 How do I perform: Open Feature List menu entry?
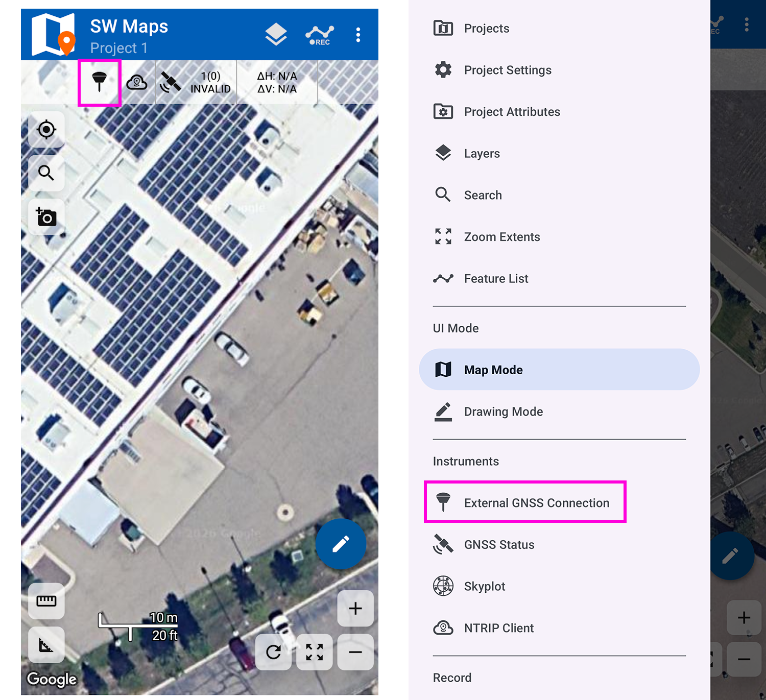coord(559,279)
